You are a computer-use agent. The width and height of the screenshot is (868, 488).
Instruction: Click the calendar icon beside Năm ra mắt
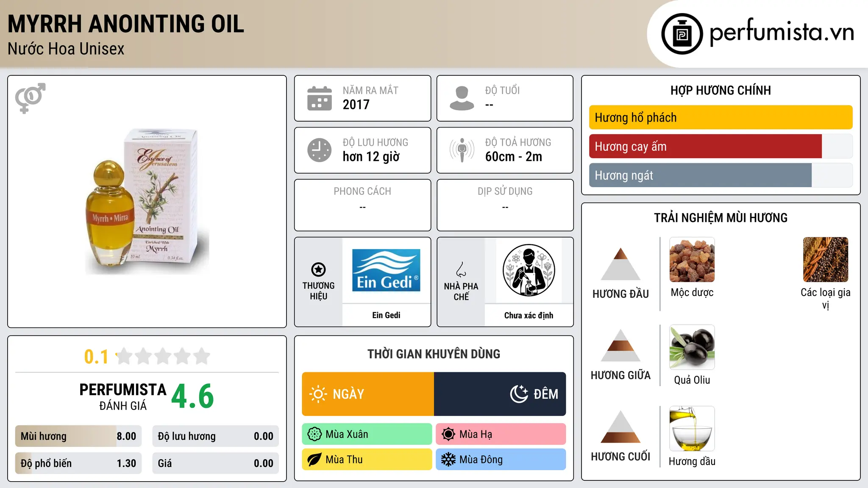click(320, 98)
